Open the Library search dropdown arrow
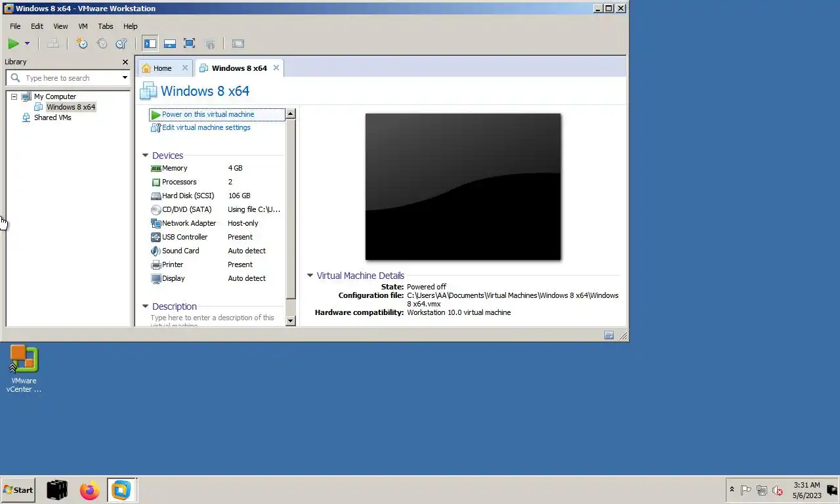Image resolution: width=840 pixels, height=504 pixels. 125,77
